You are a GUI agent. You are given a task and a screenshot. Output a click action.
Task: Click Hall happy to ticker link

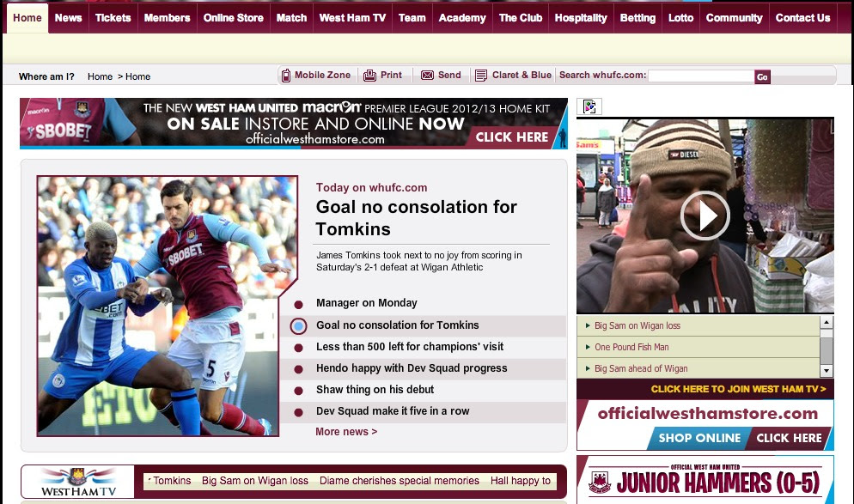521,481
